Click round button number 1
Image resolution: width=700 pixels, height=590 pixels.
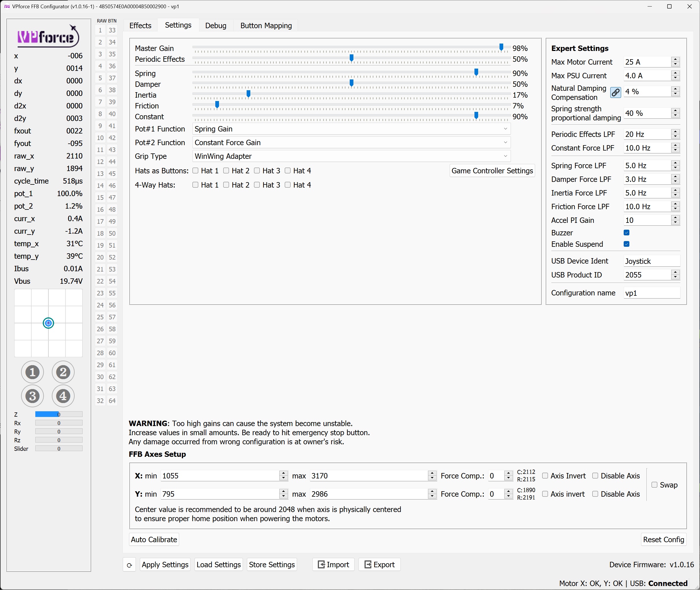[32, 372]
